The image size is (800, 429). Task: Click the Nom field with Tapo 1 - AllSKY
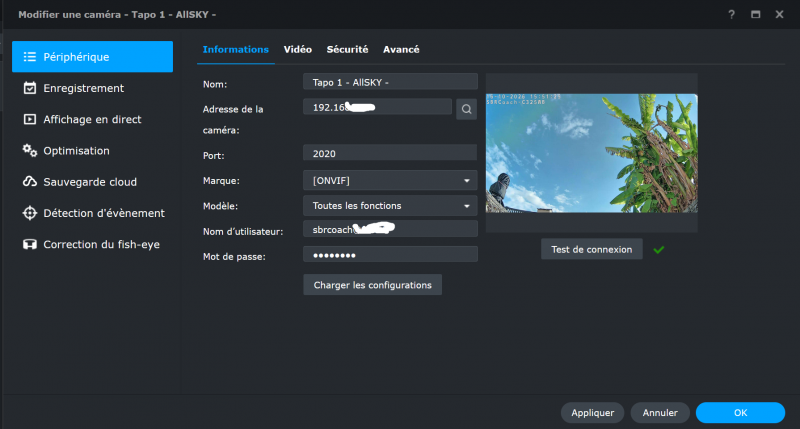pos(390,82)
